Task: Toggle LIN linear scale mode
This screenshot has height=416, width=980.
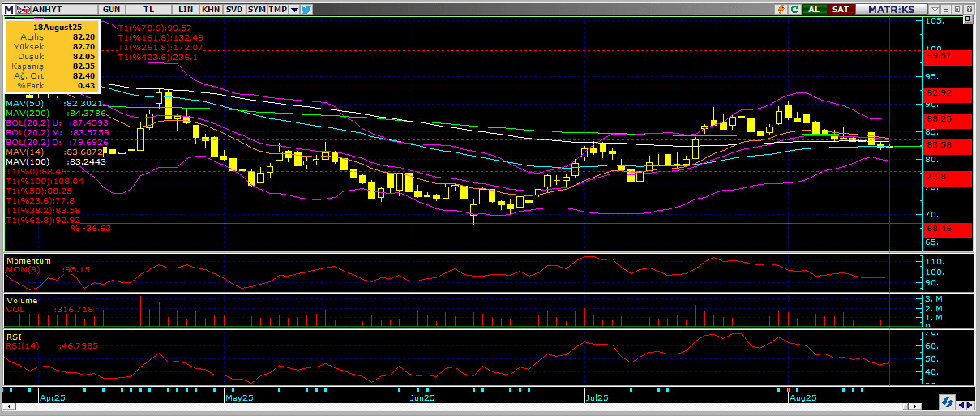Action: pyautogui.click(x=186, y=9)
